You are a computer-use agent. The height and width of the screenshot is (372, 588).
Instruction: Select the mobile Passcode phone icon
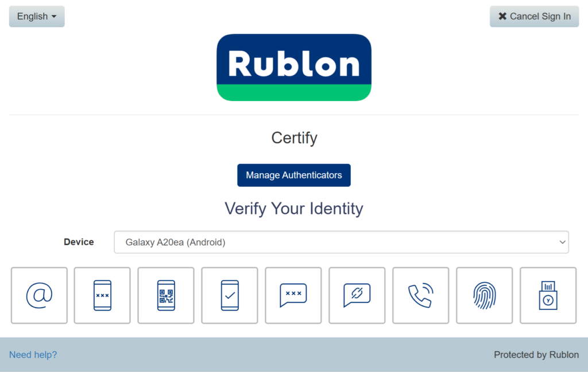(102, 296)
